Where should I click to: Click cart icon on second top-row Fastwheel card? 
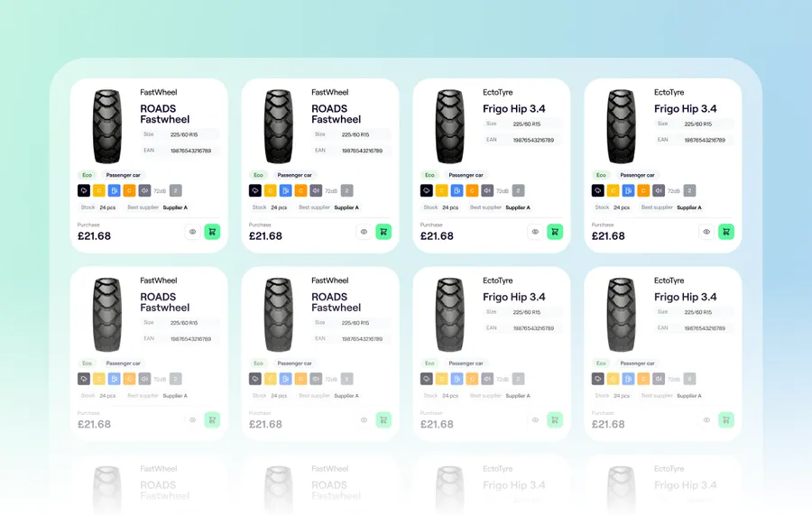(x=383, y=232)
